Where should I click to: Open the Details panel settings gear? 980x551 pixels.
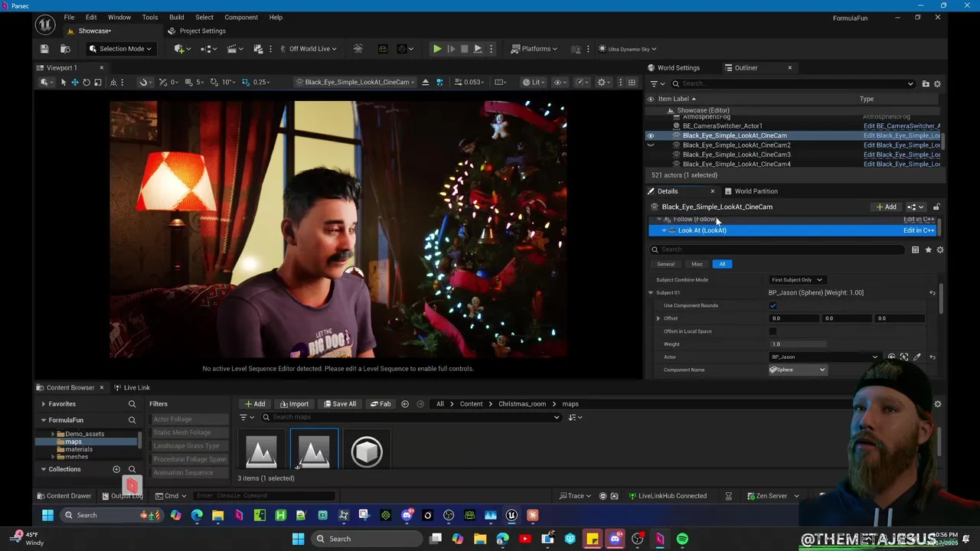pyautogui.click(x=940, y=249)
